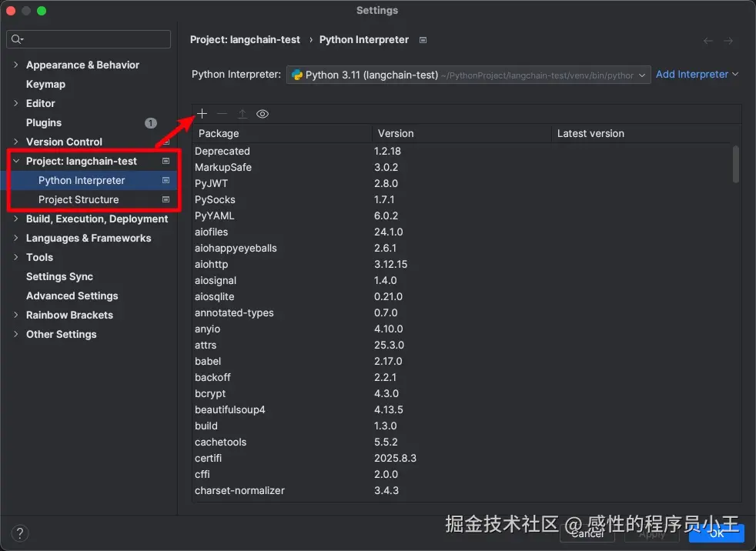The image size is (756, 551).
Task: Click the Python logo in interpreter selector
Action: pyautogui.click(x=297, y=75)
